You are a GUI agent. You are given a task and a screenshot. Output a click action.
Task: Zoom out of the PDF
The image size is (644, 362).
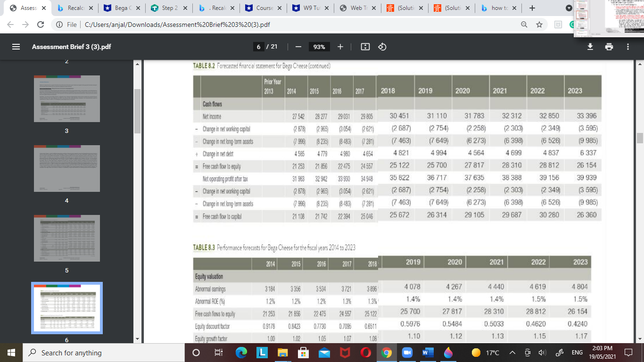pyautogui.click(x=298, y=47)
